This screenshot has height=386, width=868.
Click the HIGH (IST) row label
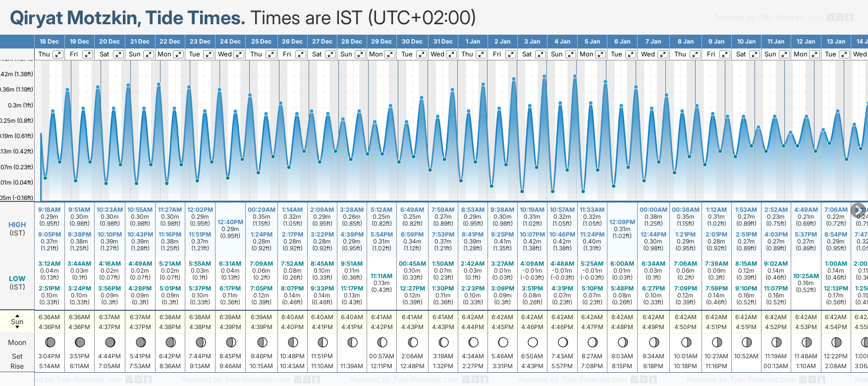click(x=17, y=229)
